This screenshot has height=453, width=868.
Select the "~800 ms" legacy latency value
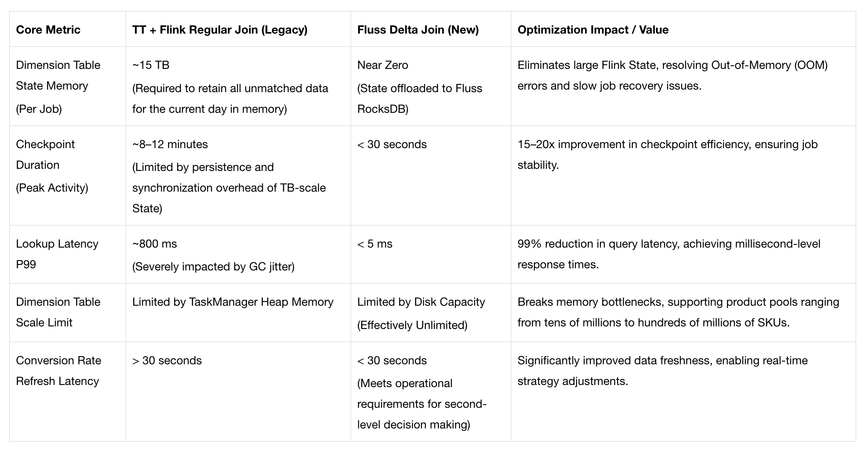pos(154,244)
